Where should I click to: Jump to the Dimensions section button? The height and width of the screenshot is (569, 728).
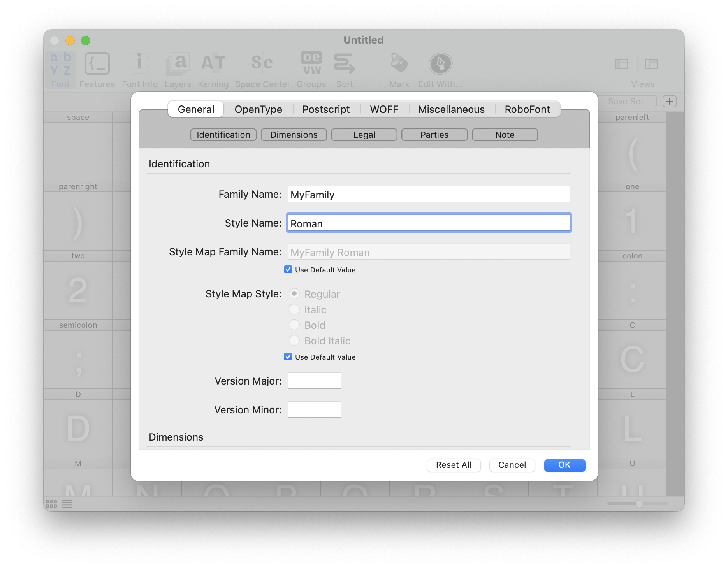pos(294,135)
